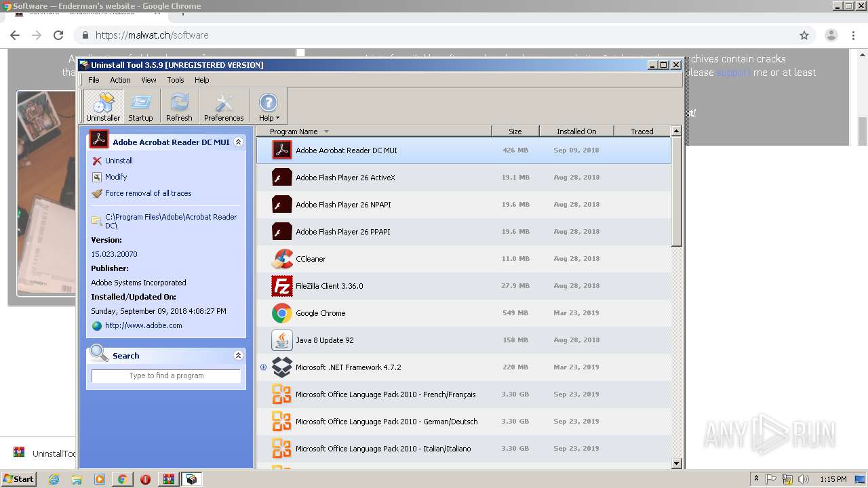
Task: Sort the list by the Size column
Action: pos(515,131)
